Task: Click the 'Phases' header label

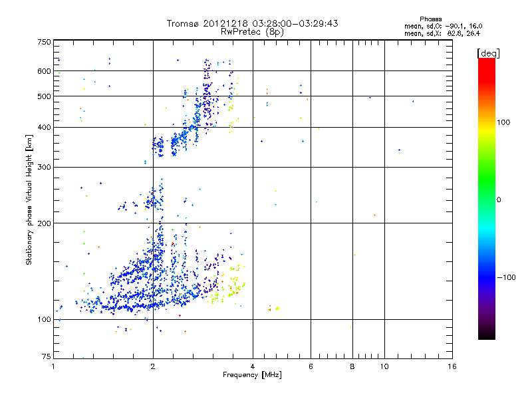Action: (x=430, y=19)
